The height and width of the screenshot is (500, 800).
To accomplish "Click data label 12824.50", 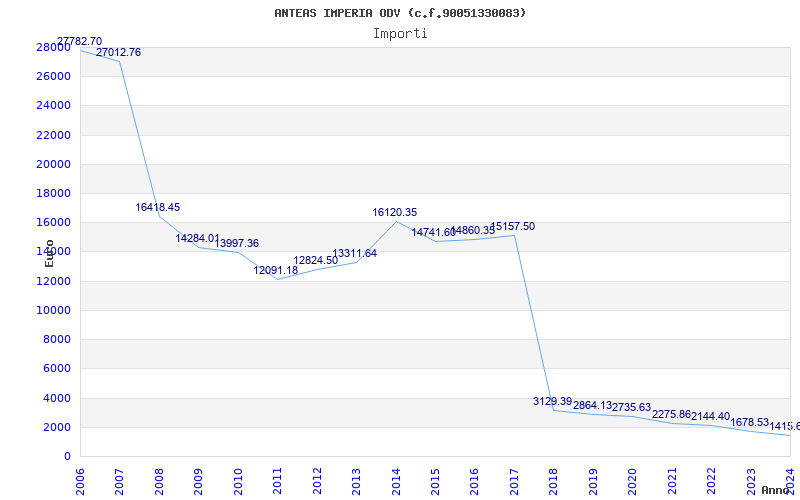I will pos(315,260).
